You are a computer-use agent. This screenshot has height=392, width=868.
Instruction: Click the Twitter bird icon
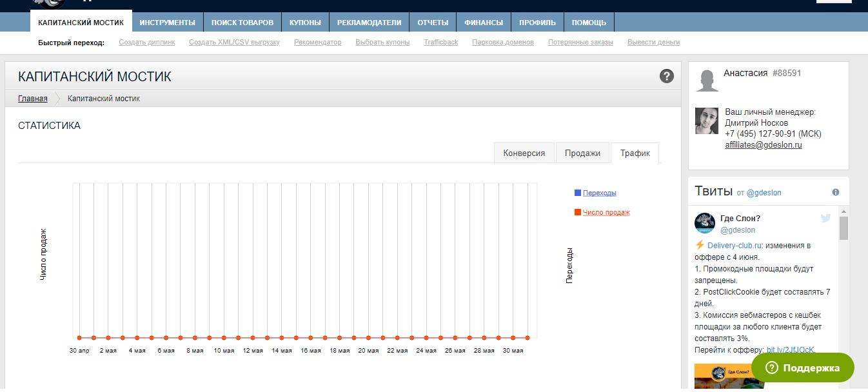click(x=825, y=219)
